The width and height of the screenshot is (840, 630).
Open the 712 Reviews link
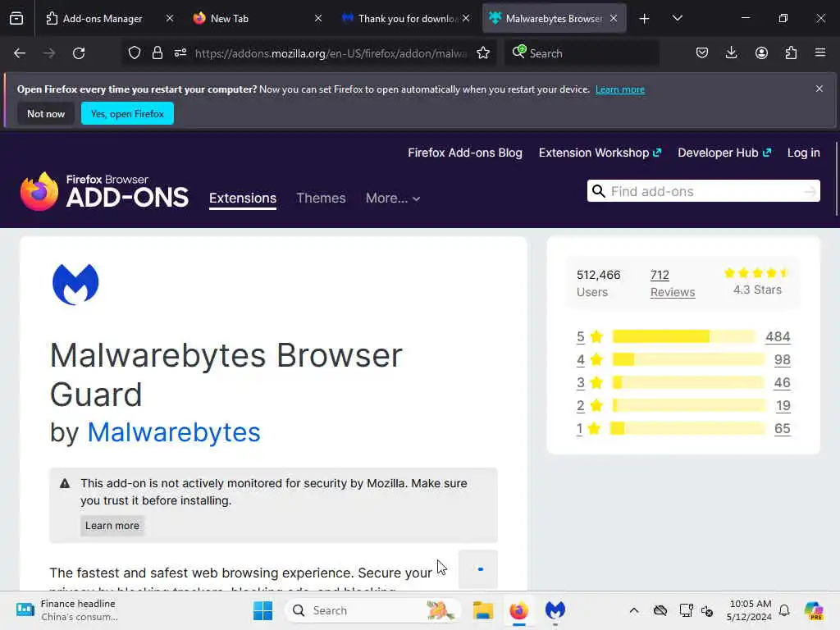coord(673,283)
